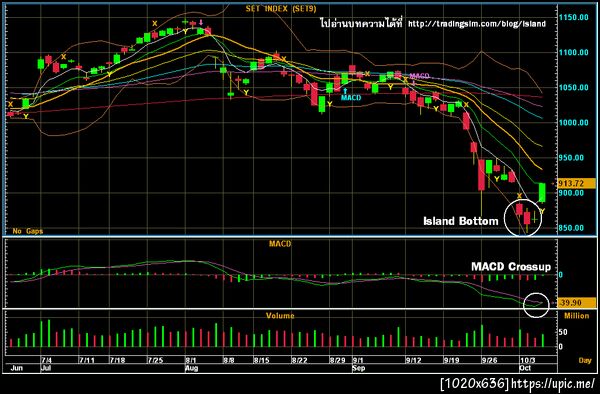Select the 1000.00 price axis label
600x394 pixels.
pos(574,123)
